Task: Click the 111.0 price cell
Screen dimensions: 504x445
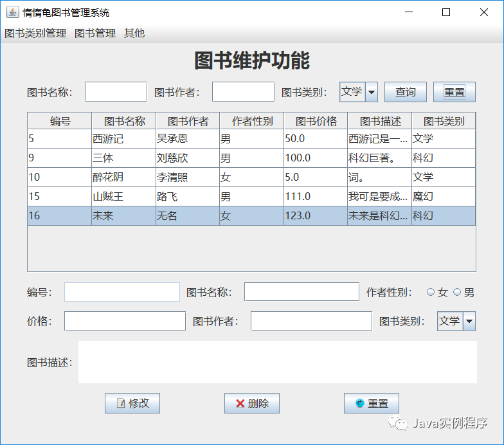Action: [x=316, y=197]
